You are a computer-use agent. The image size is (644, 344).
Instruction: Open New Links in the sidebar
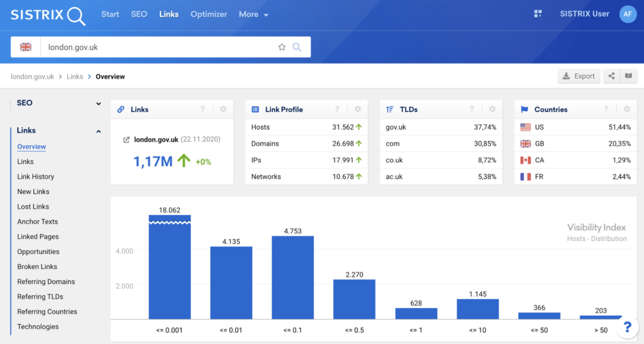tap(33, 192)
